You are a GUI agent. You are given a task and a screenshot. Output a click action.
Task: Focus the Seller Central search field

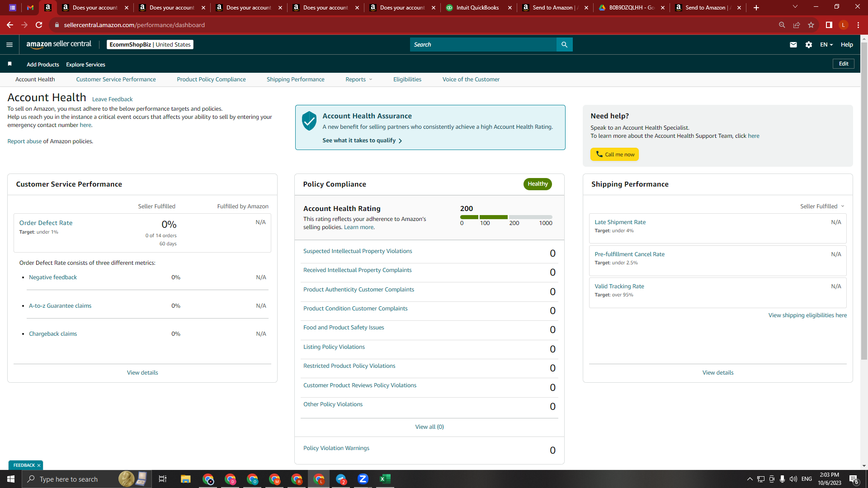(x=483, y=45)
